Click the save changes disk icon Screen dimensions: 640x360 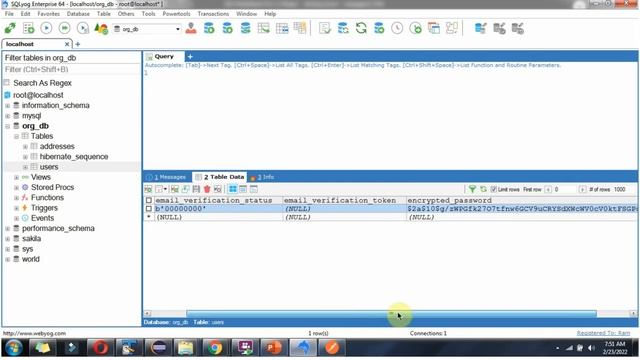196,189
